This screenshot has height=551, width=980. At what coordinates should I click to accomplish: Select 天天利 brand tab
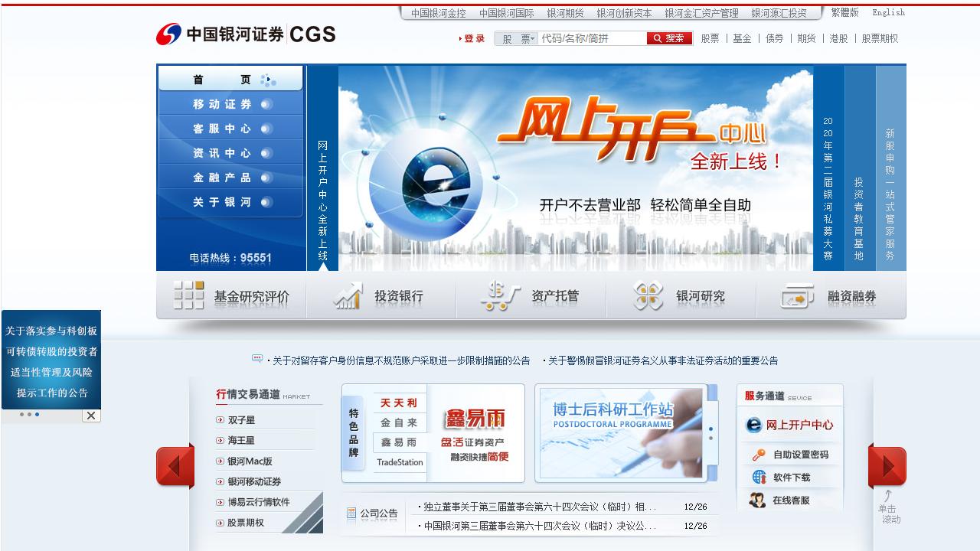coord(399,403)
